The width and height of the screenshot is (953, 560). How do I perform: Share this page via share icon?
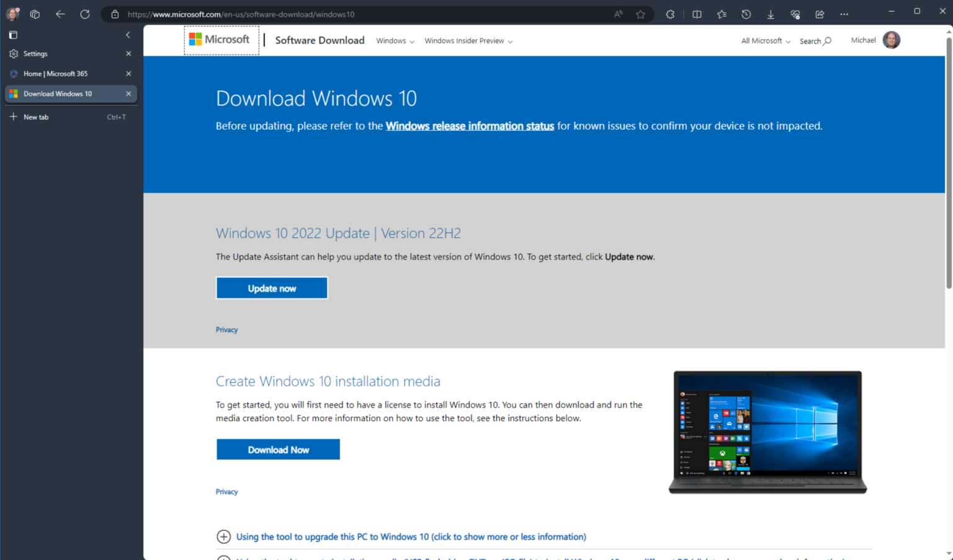819,14
